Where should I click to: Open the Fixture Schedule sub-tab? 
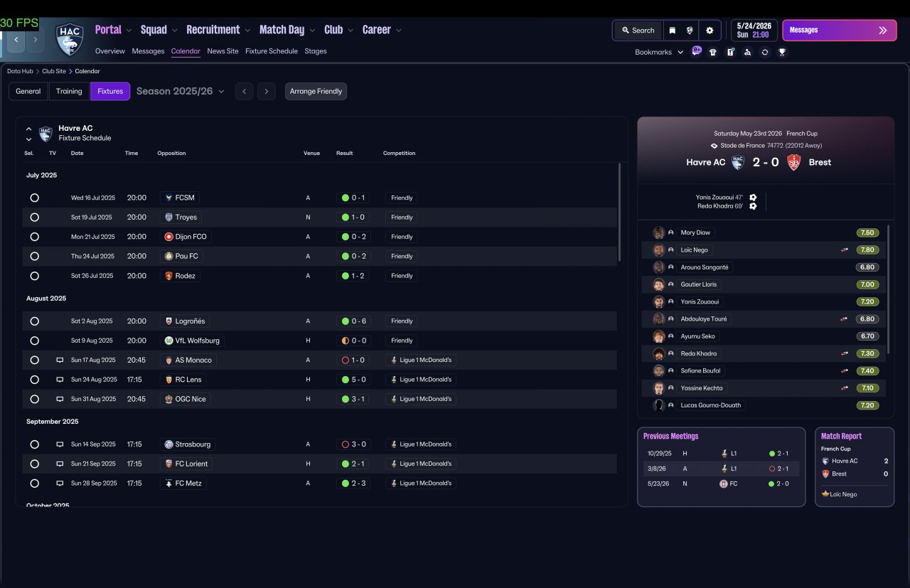click(x=272, y=51)
